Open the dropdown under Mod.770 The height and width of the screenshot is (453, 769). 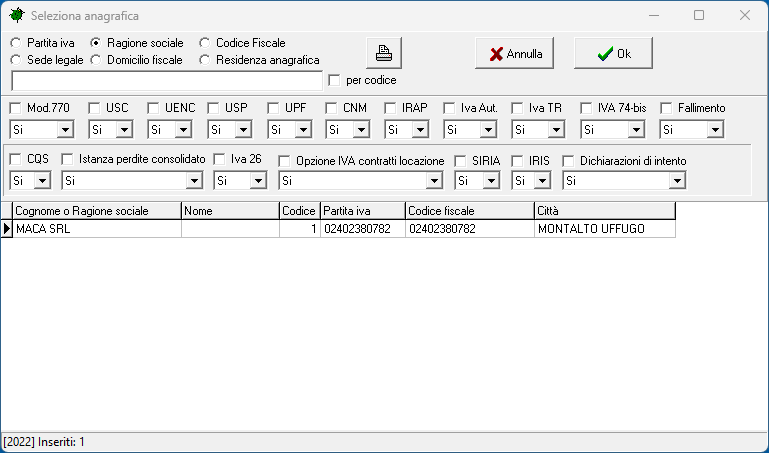click(65, 129)
